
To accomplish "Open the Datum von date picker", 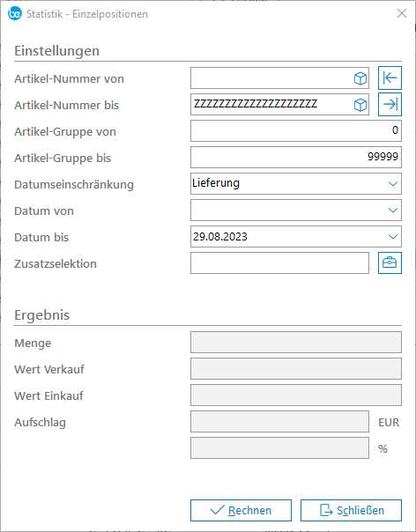I will coord(393,211).
